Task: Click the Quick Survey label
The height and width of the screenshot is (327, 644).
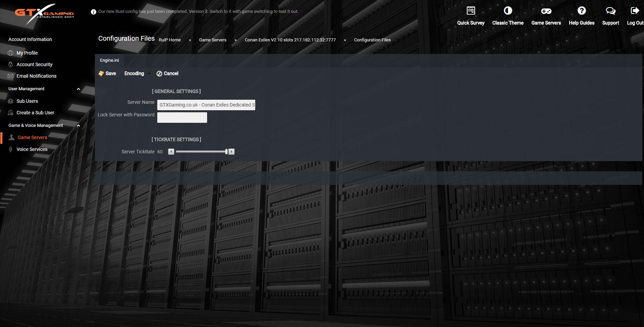Action: 471,23
